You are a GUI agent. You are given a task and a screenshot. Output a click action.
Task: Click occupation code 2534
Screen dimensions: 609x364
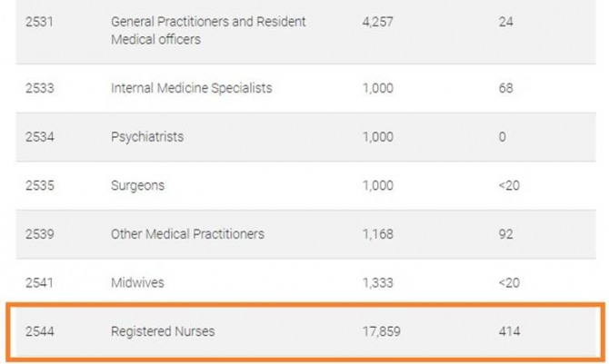pyautogui.click(x=41, y=136)
